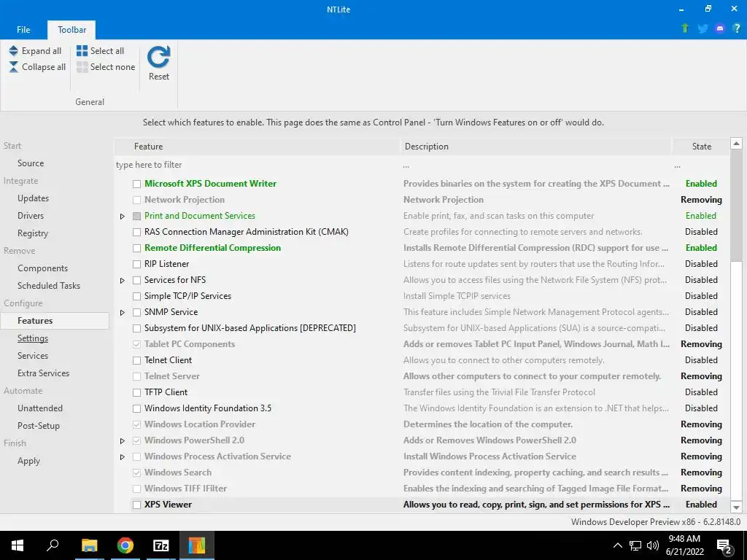Open the Drivers page
Viewport: 747px width, 560px height.
pyautogui.click(x=31, y=216)
